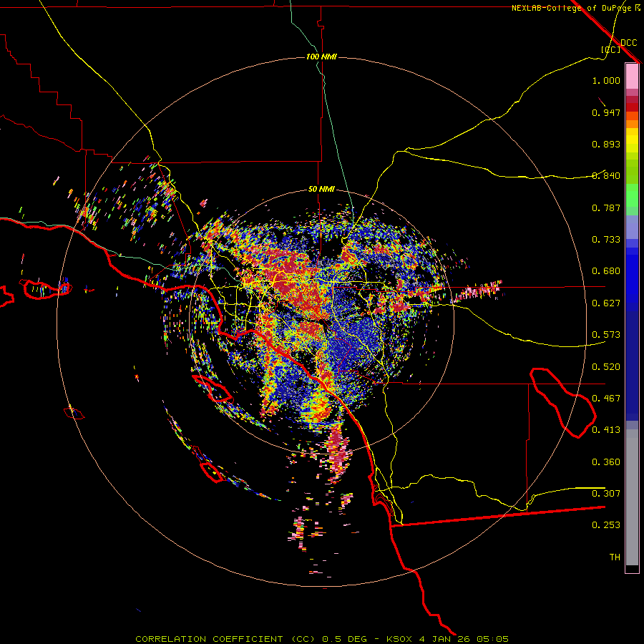
Task: Click the 0.253 legend value
Action: coord(606,525)
